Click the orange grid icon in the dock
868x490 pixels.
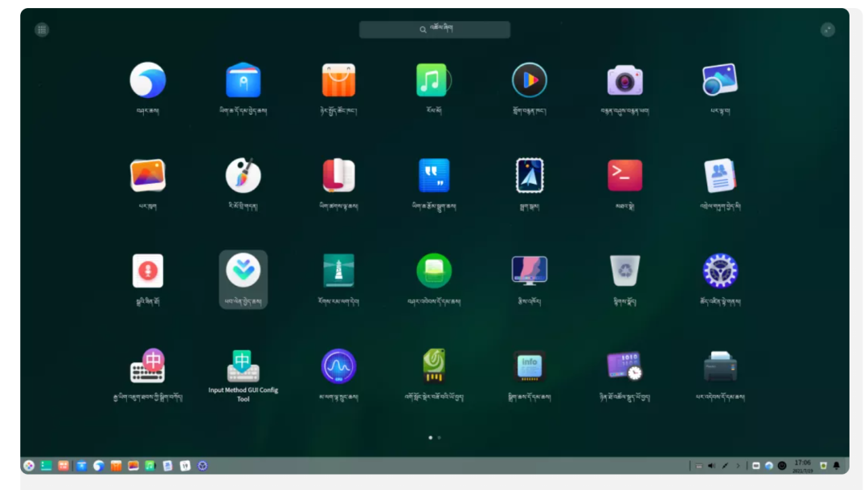[63, 466]
